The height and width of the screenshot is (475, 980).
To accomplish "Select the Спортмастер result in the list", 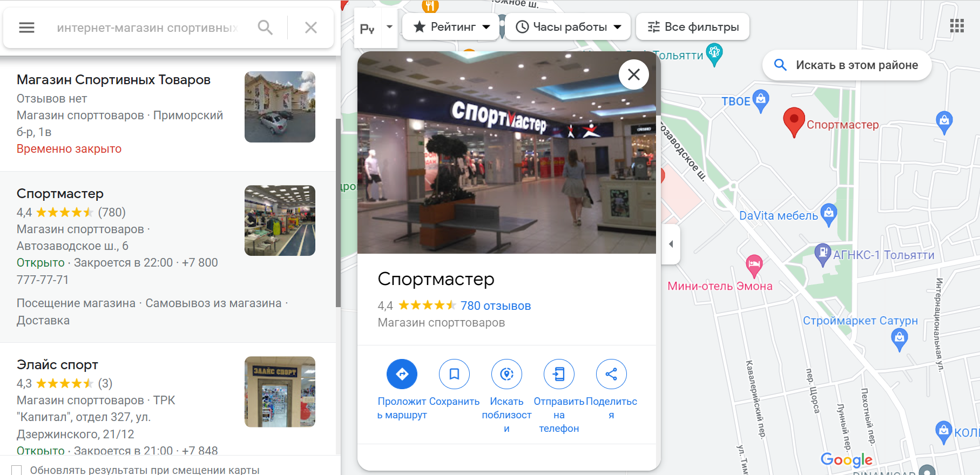I will (168, 257).
